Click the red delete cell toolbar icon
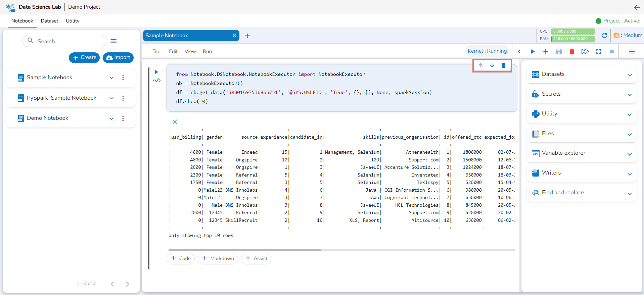The width and height of the screenshot is (644, 295). pyautogui.click(x=572, y=51)
